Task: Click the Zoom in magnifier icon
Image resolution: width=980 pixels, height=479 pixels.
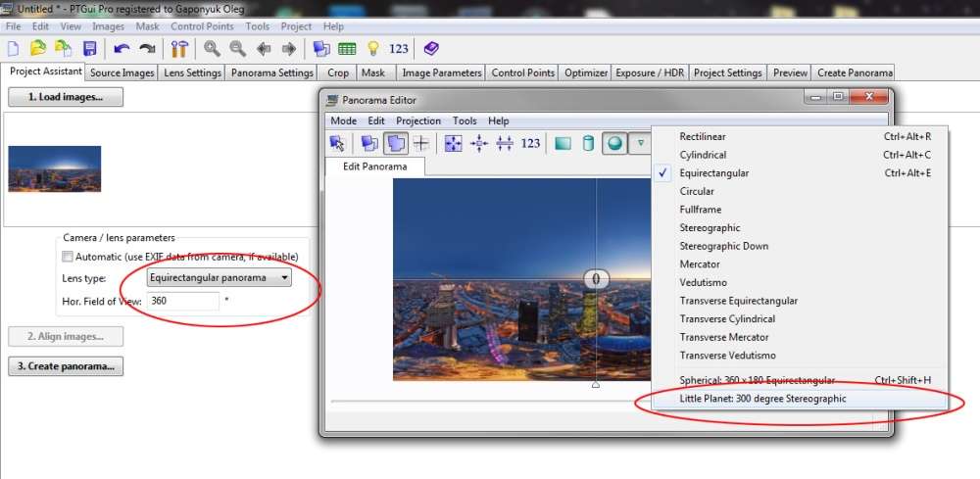Action: pos(213,48)
